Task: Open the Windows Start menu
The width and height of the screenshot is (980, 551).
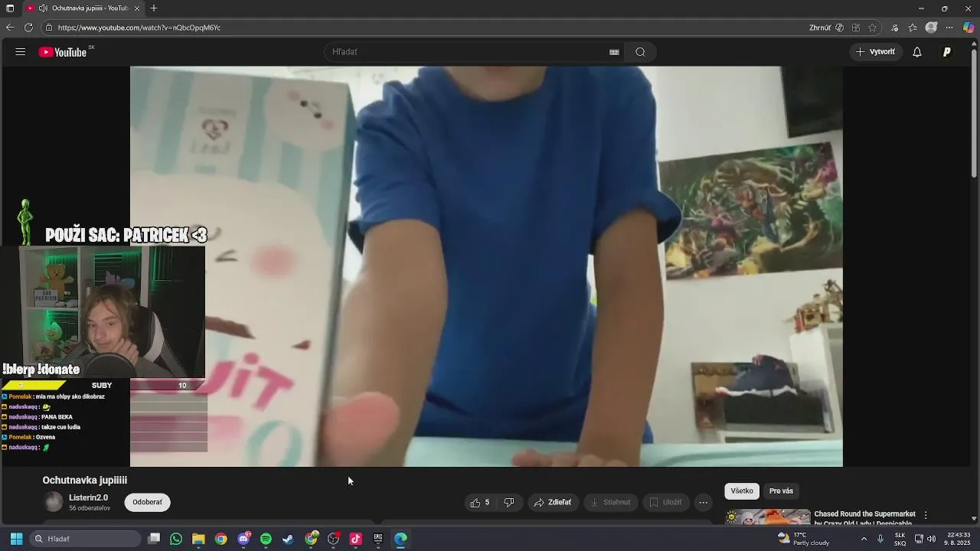Action: click(x=16, y=539)
